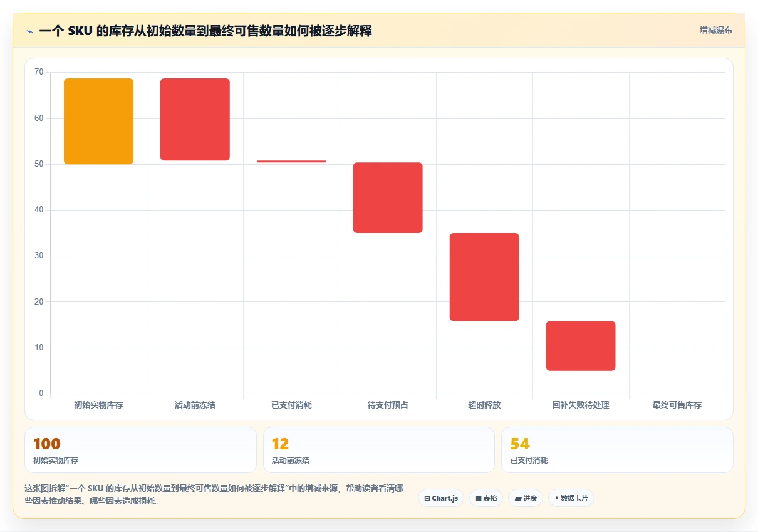Click the 增减瀑布 label in the header

pyautogui.click(x=715, y=30)
